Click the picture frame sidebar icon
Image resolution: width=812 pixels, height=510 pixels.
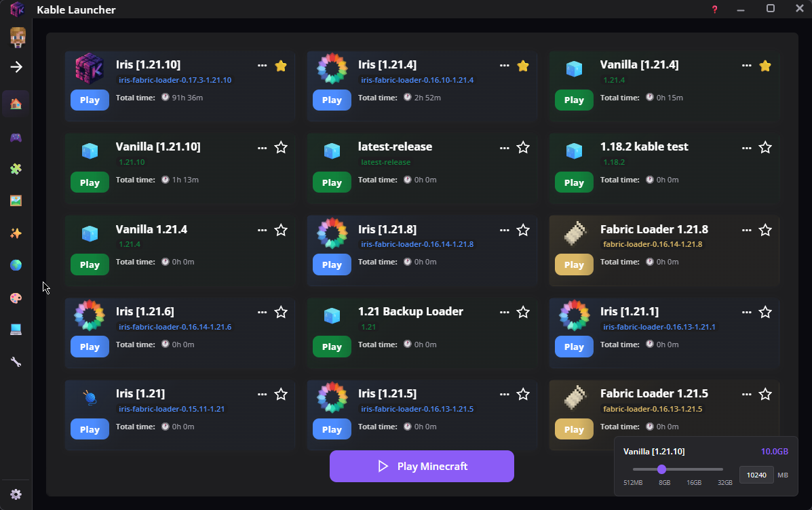click(16, 200)
